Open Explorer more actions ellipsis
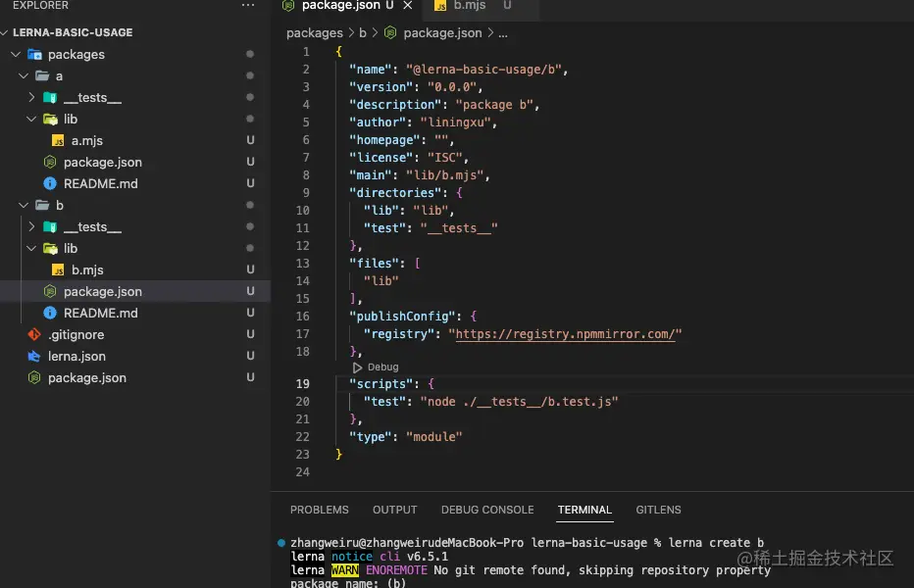Image resolution: width=914 pixels, height=588 pixels. pos(248,5)
